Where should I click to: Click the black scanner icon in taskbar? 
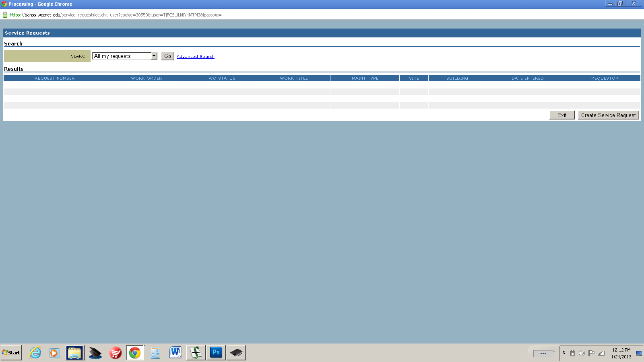(x=236, y=353)
